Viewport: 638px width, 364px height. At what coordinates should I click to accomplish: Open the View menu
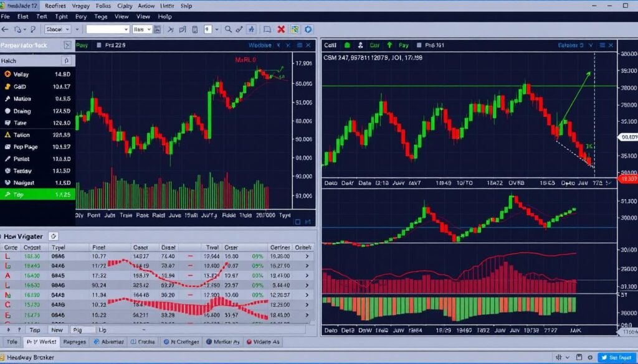click(121, 17)
